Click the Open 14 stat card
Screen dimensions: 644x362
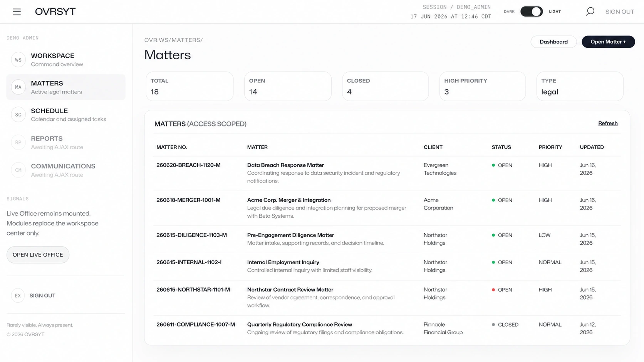288,86
